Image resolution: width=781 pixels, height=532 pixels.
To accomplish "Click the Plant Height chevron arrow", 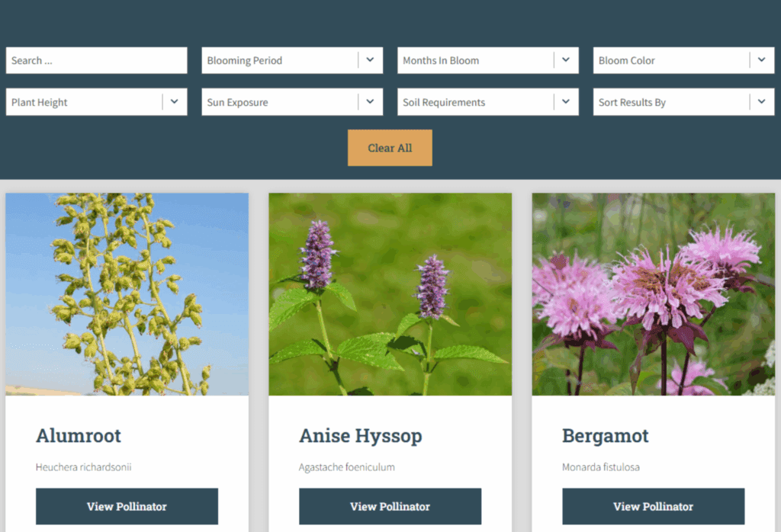I will coord(175,101).
